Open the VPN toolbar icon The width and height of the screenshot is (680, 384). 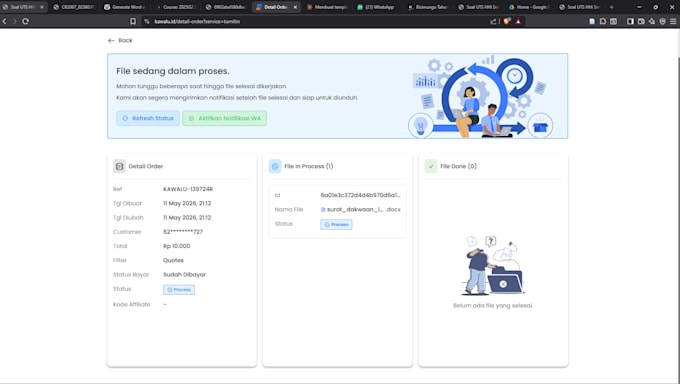click(663, 21)
